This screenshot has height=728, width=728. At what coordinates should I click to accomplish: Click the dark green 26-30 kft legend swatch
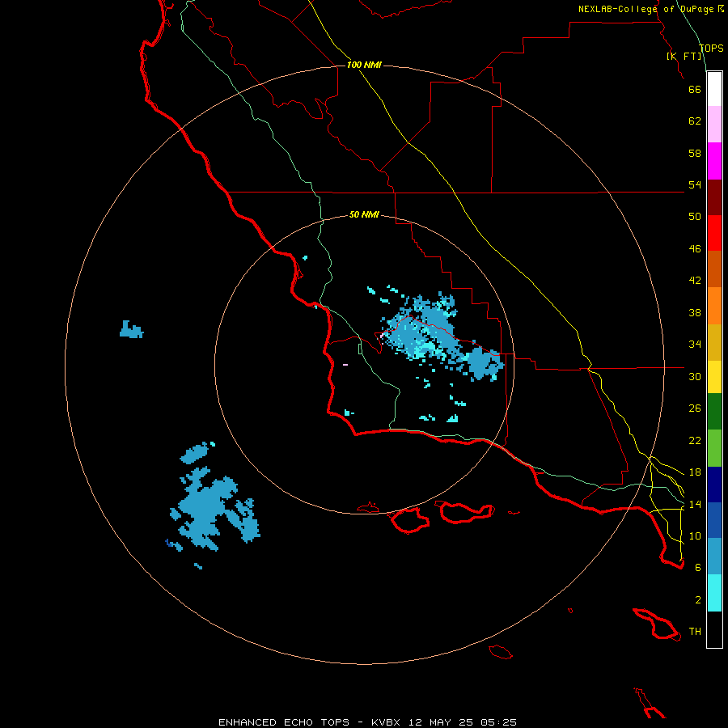pos(714,412)
